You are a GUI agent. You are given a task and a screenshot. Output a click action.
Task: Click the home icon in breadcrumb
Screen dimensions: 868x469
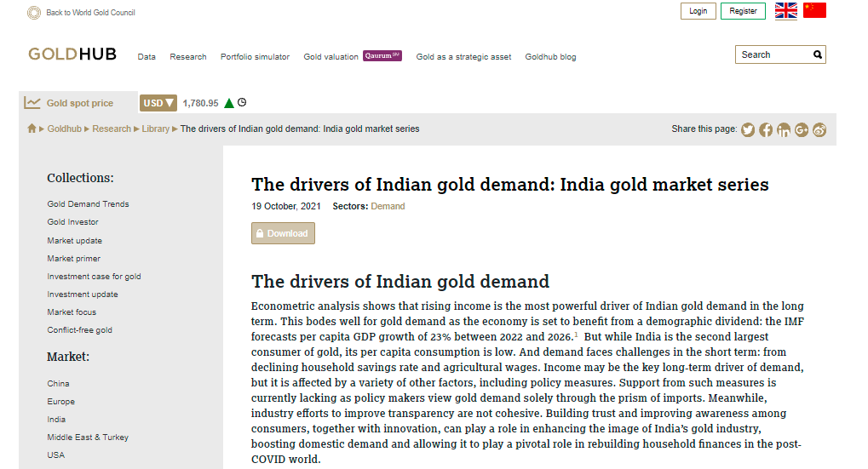pos(32,129)
